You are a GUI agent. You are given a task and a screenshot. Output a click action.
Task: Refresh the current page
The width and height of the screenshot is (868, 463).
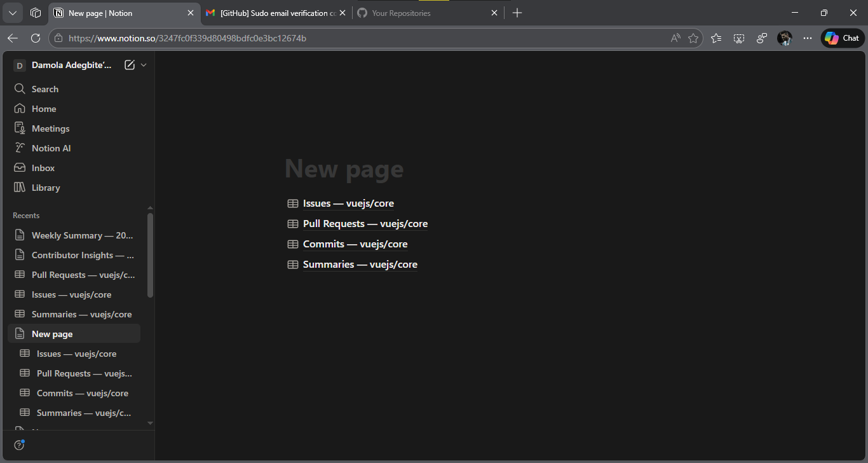click(x=36, y=38)
